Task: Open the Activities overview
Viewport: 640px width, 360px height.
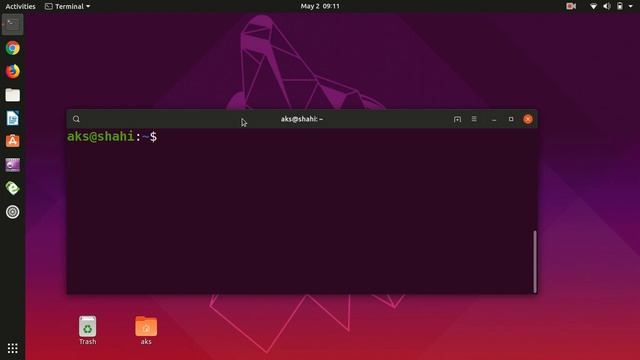Action: (x=20, y=6)
